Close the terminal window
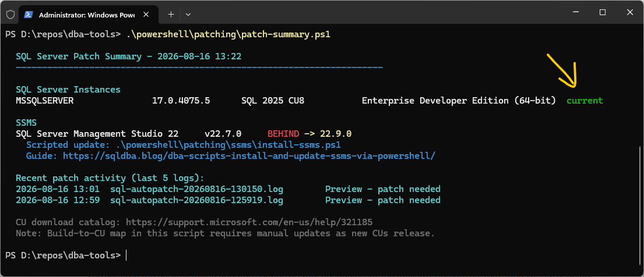This screenshot has width=644, height=277. pos(629,12)
